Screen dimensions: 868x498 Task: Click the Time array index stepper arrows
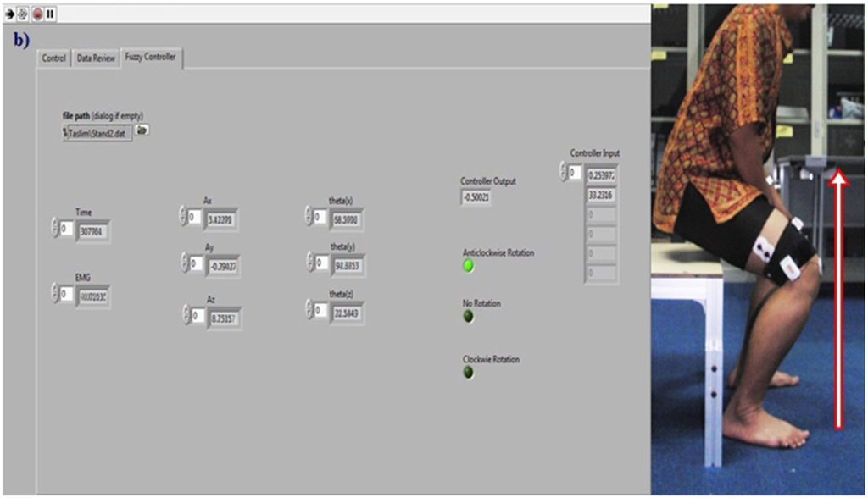[56, 229]
